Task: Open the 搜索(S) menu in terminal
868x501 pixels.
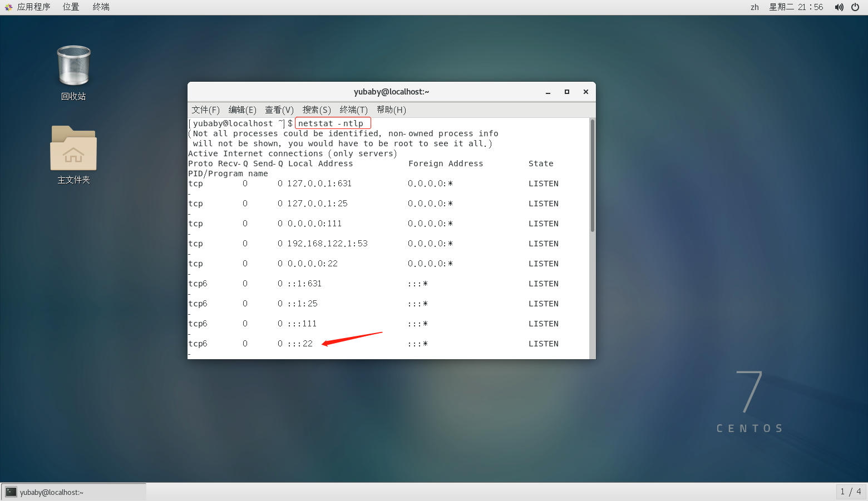Action: click(x=317, y=110)
